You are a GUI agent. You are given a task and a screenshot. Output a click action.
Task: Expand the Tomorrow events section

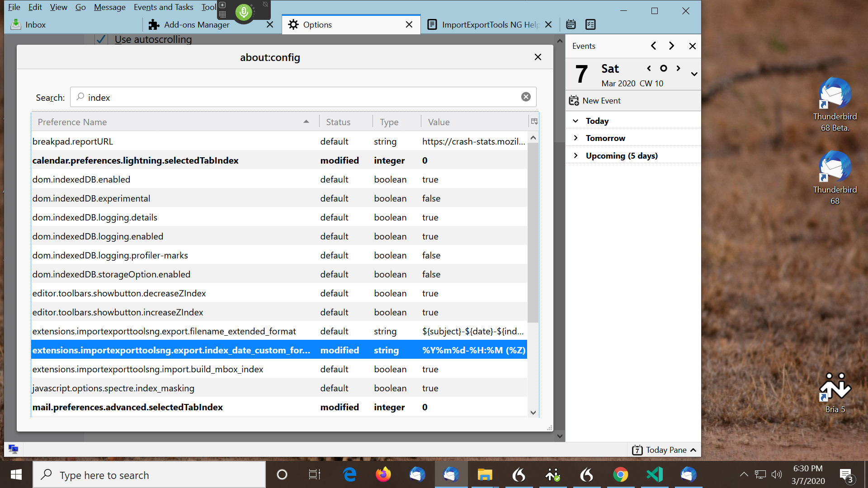tap(576, 138)
